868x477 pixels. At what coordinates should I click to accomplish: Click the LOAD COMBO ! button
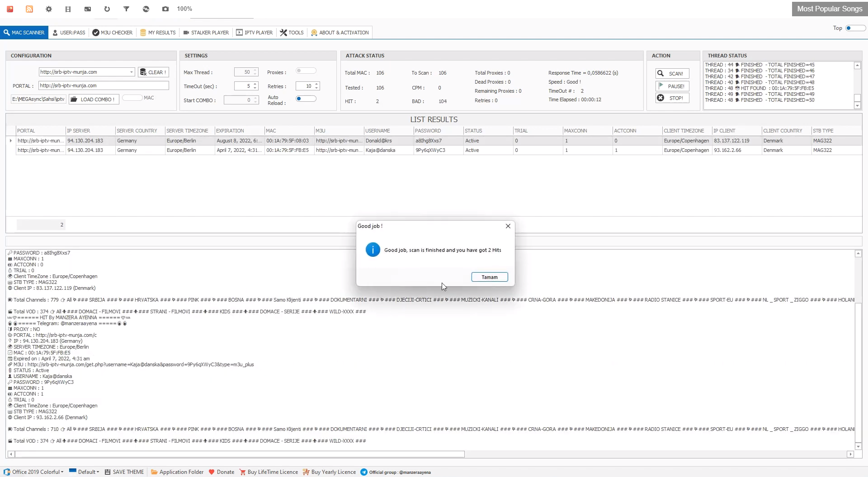(94, 99)
